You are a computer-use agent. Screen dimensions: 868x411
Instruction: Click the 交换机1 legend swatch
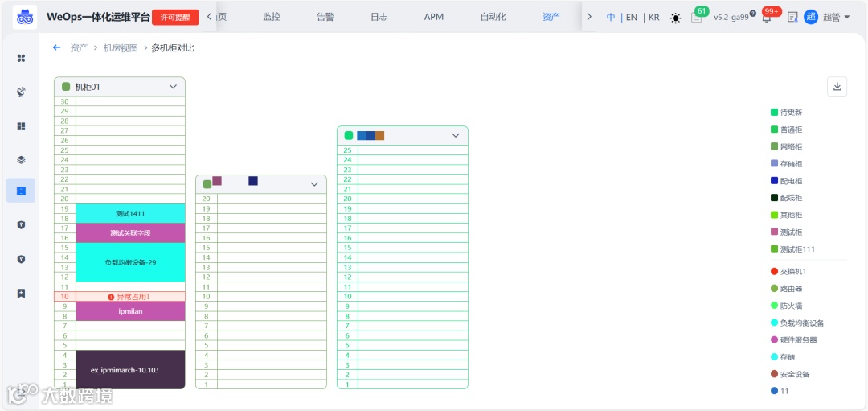tap(774, 271)
